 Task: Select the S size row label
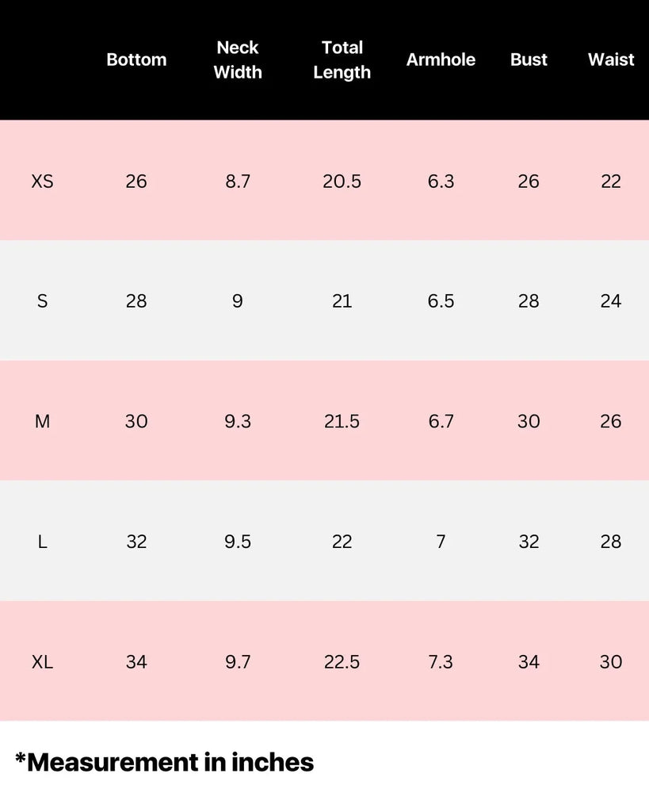click(x=43, y=301)
